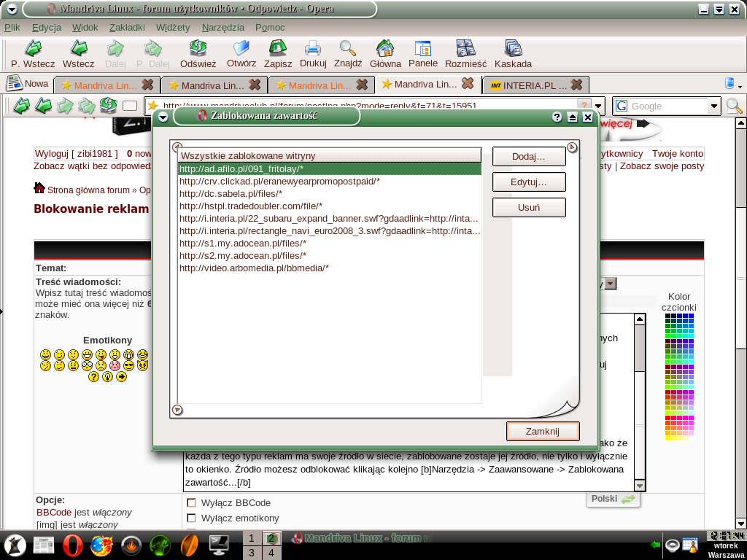
Task: Switch to virtual desktop 3 in the pager
Action: (252, 553)
